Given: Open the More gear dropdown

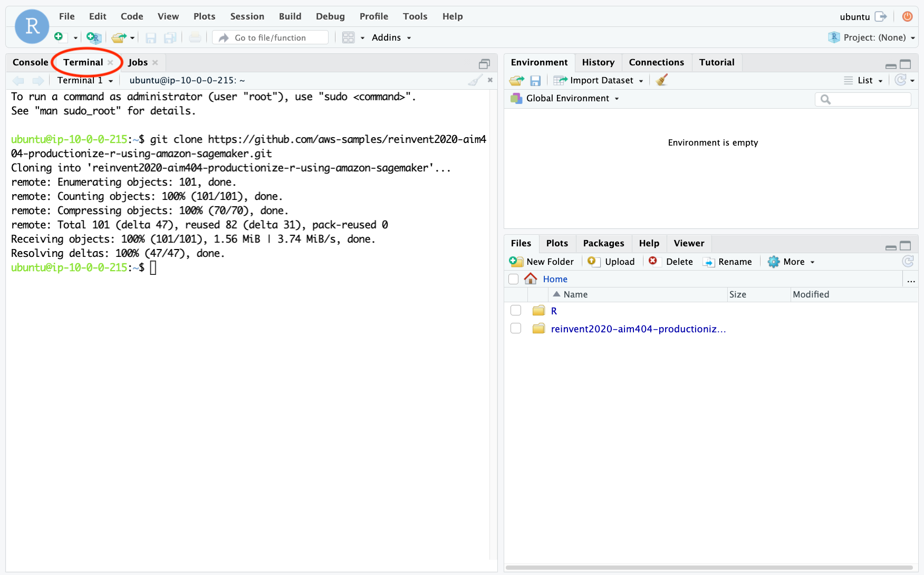Looking at the screenshot, I should pos(791,262).
